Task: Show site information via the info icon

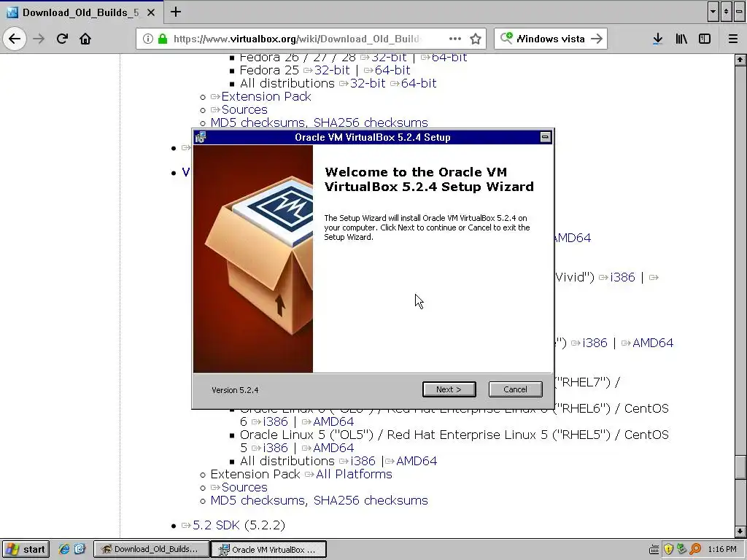Action: point(147,39)
